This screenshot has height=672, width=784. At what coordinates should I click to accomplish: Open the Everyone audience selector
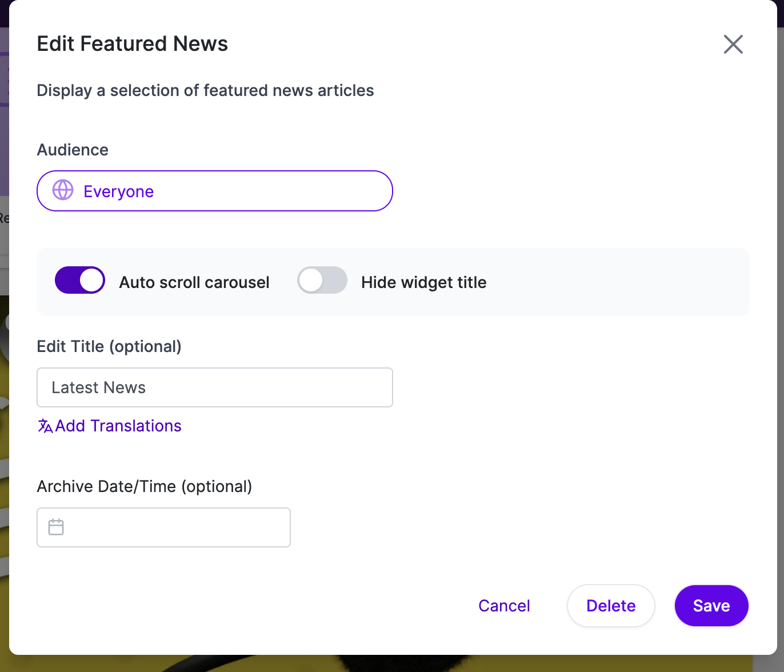[215, 191]
